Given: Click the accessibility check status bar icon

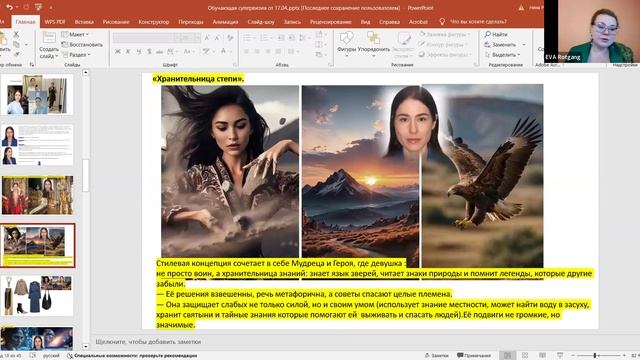Looking at the screenshot, I should [70, 356].
